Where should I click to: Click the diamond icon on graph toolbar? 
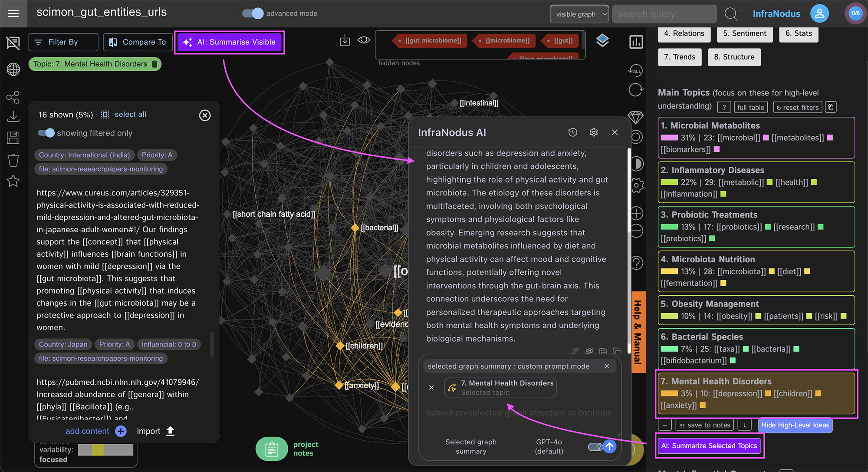pos(636,117)
